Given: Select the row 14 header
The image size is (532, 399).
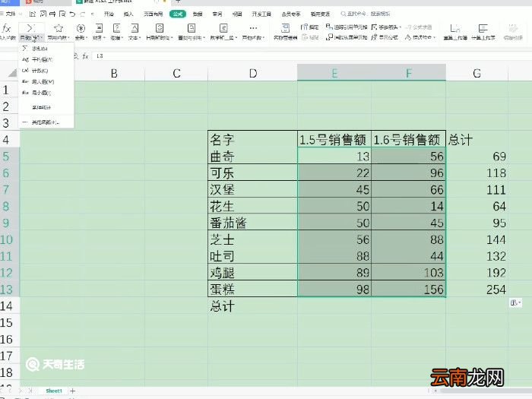Looking at the screenshot, I should click(10, 306).
